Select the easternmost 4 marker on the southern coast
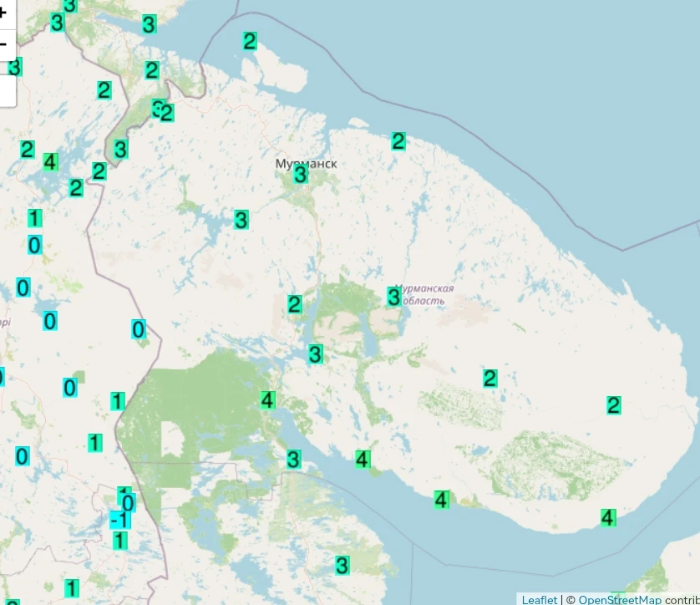Viewport: 700px width, 605px height. [x=607, y=518]
